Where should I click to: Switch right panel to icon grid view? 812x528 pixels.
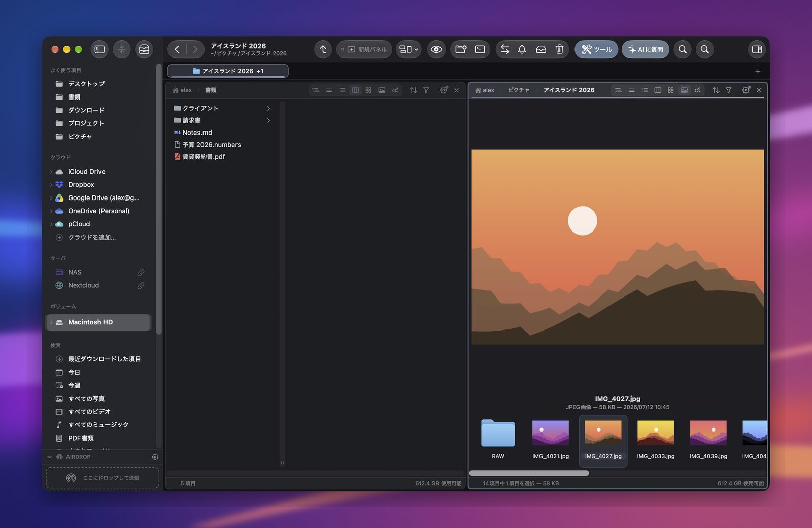click(671, 90)
